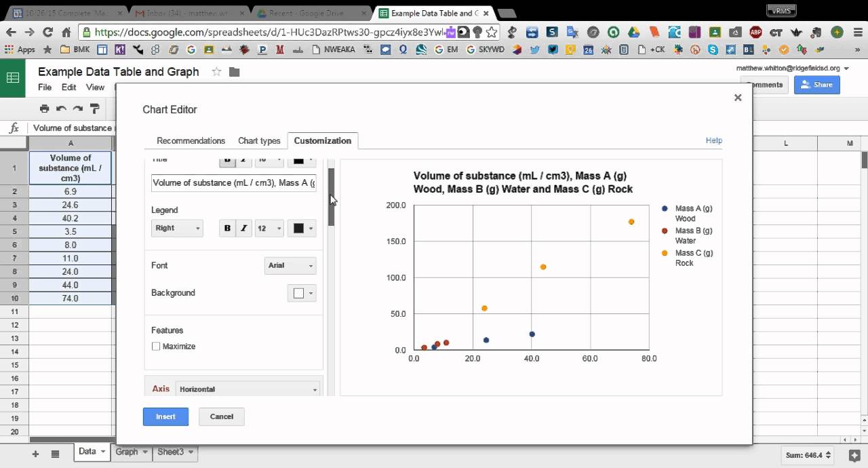The width and height of the screenshot is (868, 468).
Task: Select the cell containing 24.6
Action: 71,205
